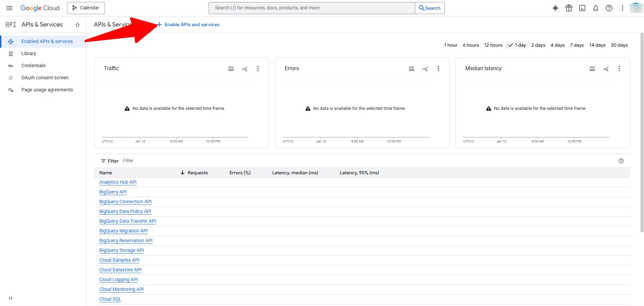The image size is (644, 306).
Task: Collapse the side navigation panel
Action: [x=11, y=298]
